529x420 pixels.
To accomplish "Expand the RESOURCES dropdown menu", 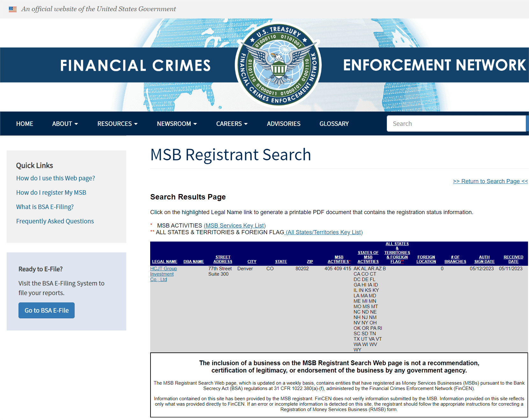I will pyautogui.click(x=117, y=124).
